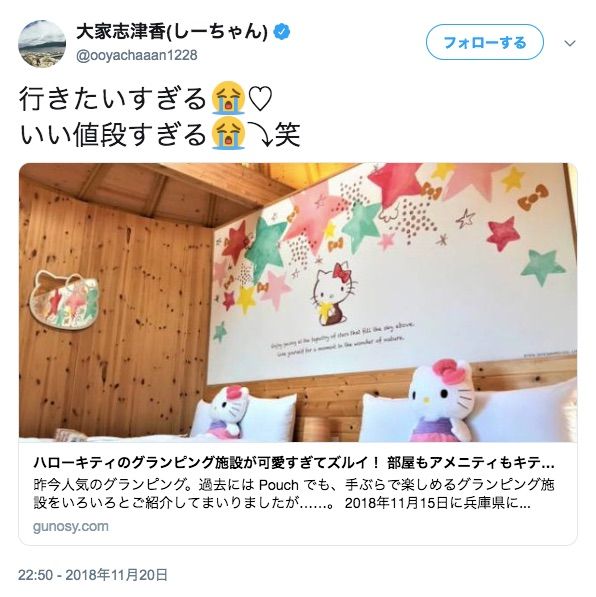Click the フォローする follow button
This screenshot has height=597, width=596.
(x=484, y=42)
